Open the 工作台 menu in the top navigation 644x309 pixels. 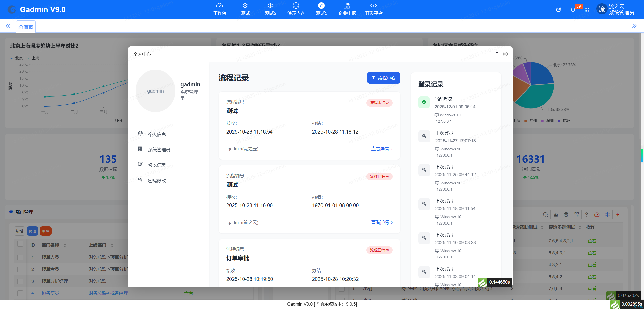(220, 9)
